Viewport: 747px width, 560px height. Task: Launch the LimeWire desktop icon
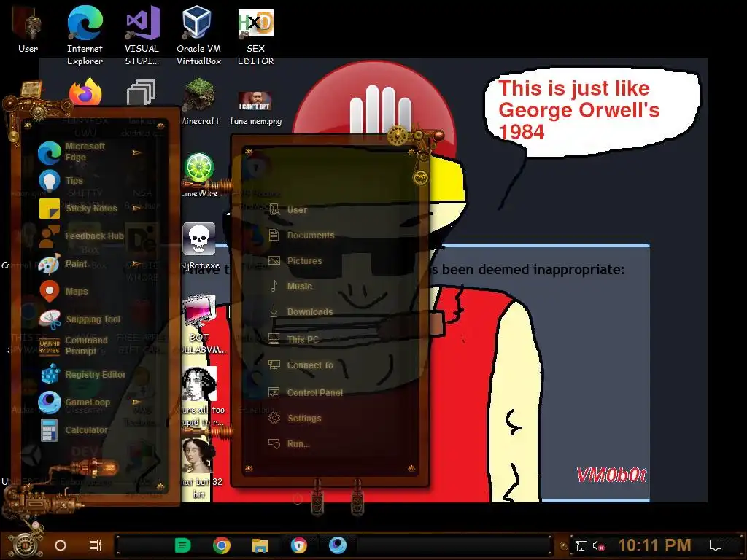point(199,175)
